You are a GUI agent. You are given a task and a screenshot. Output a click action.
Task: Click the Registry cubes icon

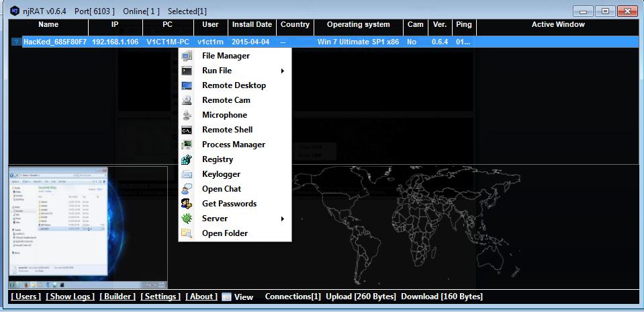pos(187,159)
